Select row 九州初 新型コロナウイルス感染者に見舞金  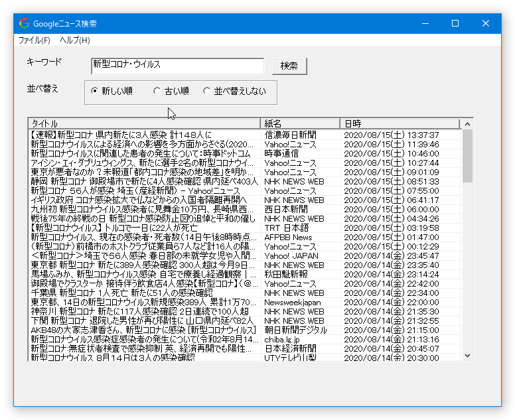(245, 209)
